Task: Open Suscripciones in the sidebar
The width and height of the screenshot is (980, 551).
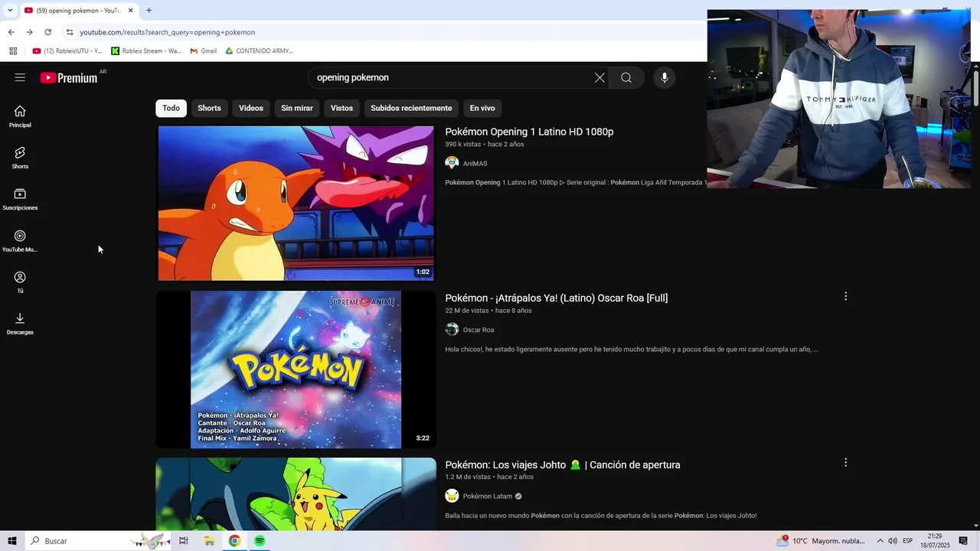Action: coord(20,199)
